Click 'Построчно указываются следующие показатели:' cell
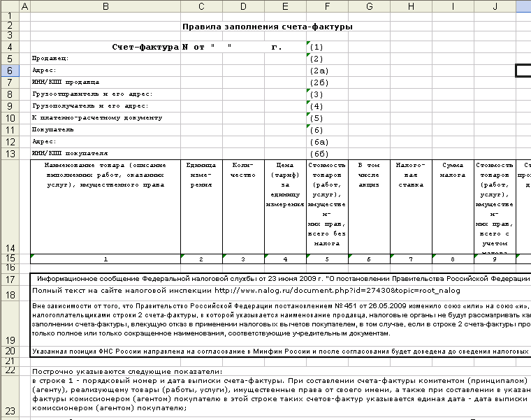The height and width of the screenshot is (420, 531). pyautogui.click(x=127, y=372)
